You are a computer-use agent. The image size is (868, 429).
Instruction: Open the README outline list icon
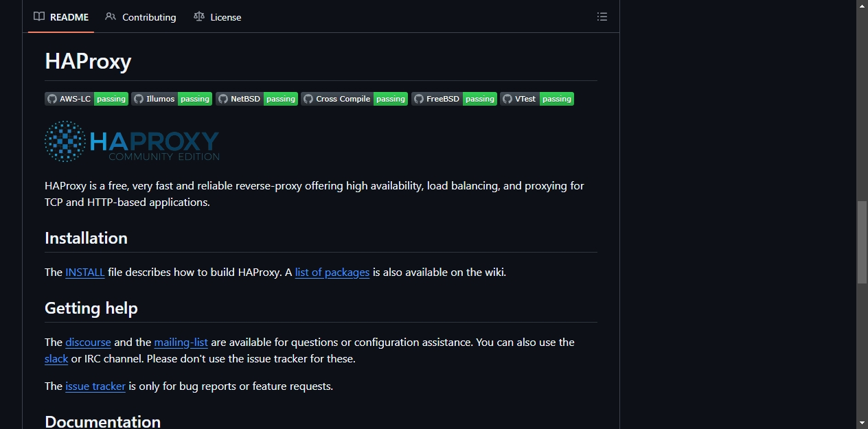[602, 17]
